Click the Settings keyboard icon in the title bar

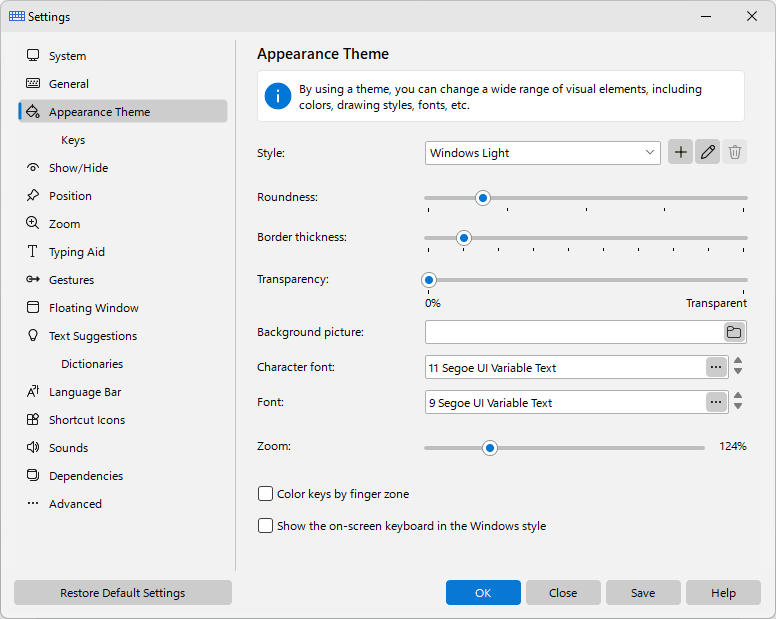[17, 16]
